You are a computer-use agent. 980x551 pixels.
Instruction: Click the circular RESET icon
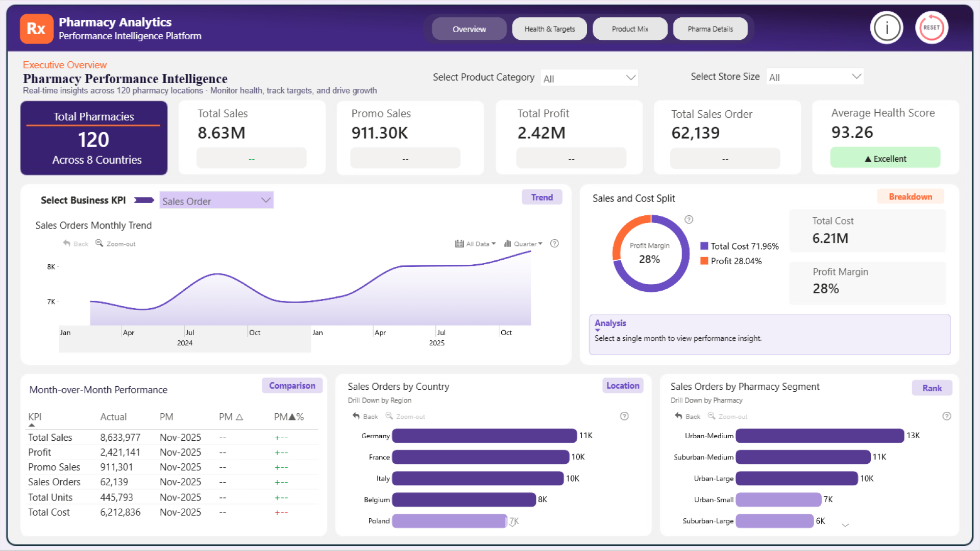[932, 28]
